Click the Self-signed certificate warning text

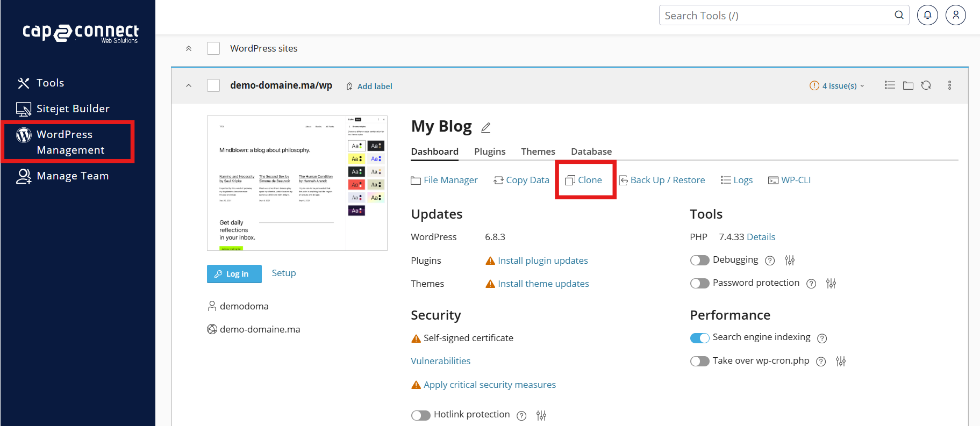(x=468, y=338)
